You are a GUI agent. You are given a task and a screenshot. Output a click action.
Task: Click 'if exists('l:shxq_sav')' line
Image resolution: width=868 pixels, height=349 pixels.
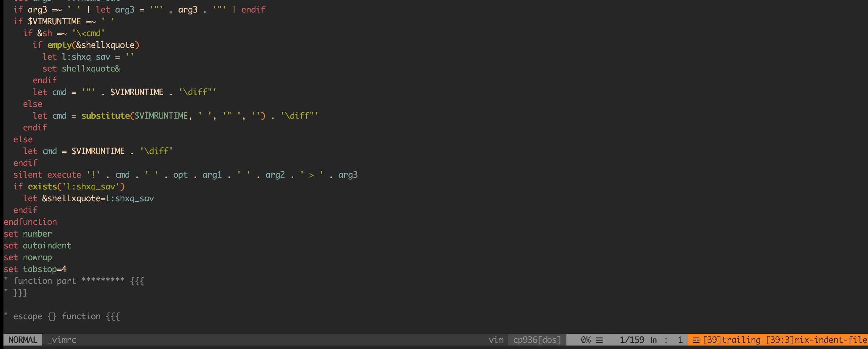click(x=69, y=186)
